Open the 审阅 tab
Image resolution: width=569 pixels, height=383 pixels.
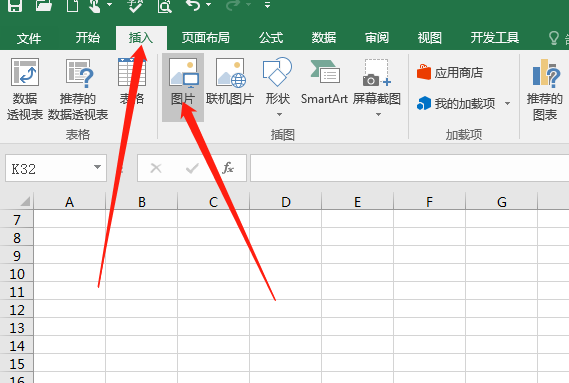377,38
